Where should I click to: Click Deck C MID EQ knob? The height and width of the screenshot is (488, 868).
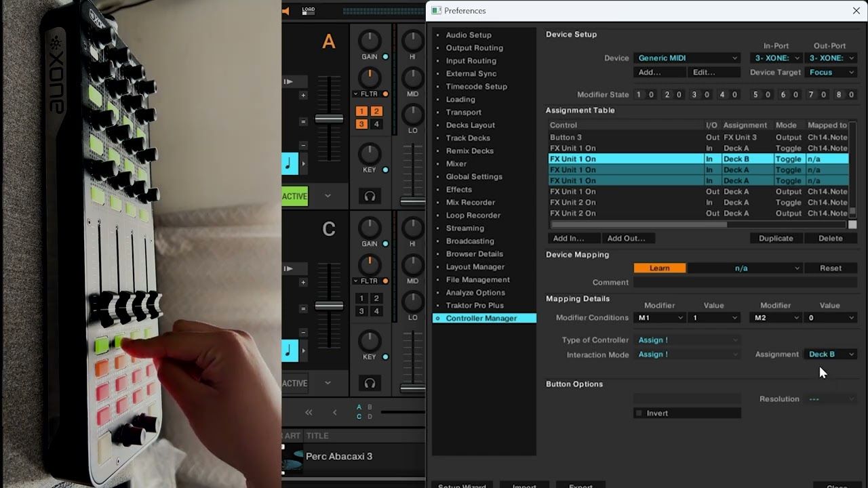412,264
